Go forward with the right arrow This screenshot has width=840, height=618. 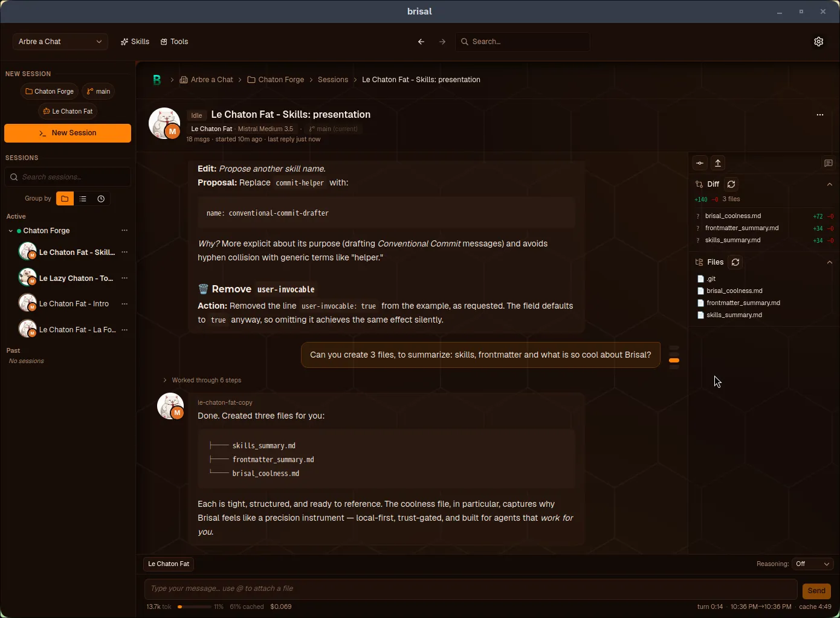tap(442, 42)
